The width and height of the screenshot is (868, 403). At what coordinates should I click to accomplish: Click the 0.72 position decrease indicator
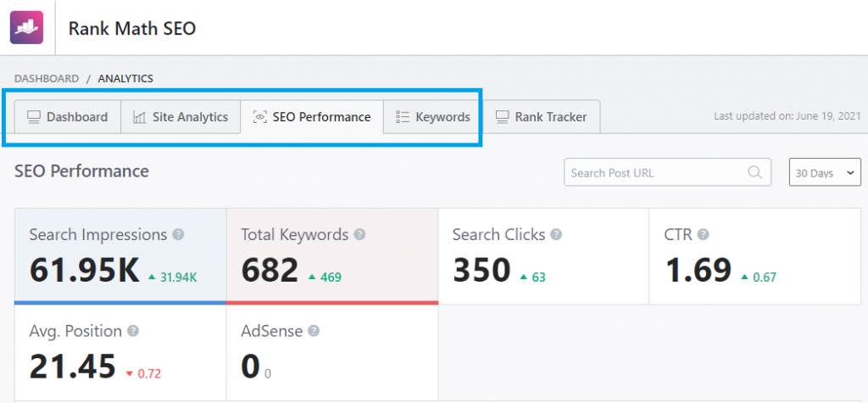point(143,373)
